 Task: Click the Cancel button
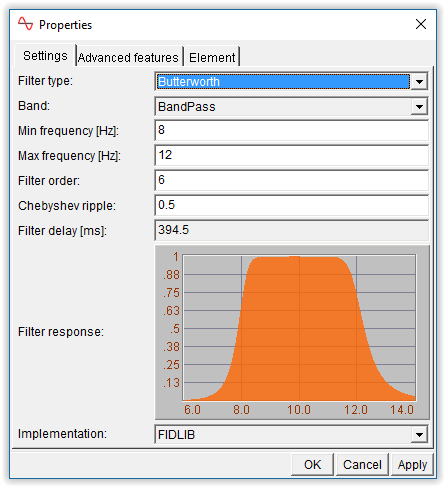[x=362, y=464]
